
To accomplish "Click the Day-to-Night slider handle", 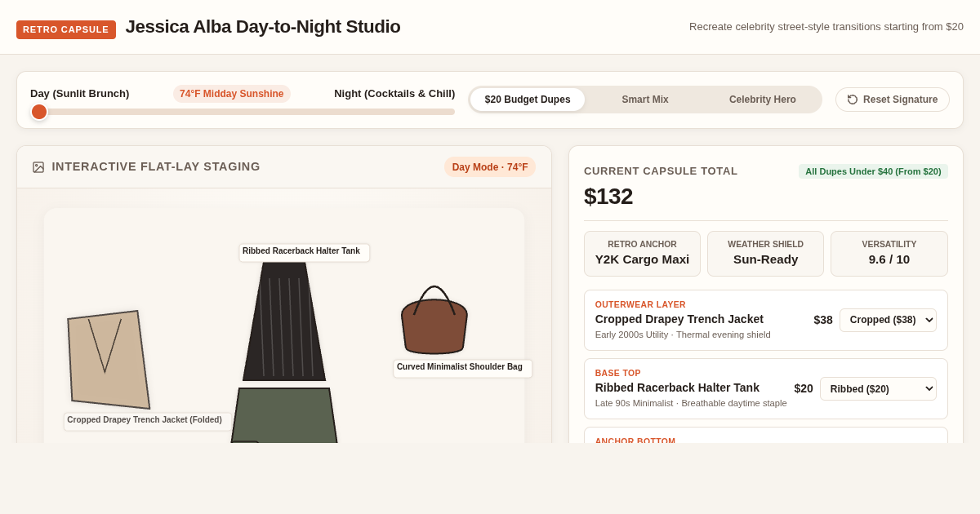I will [x=39, y=112].
